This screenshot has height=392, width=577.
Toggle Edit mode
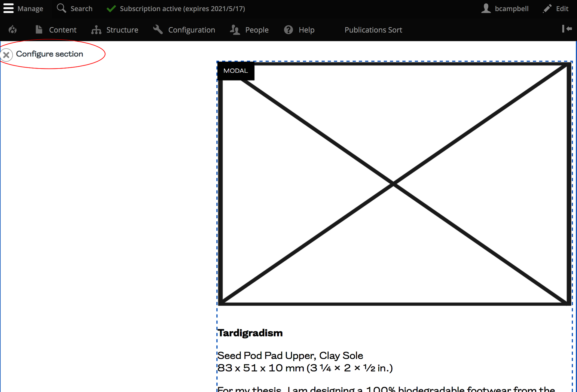pyautogui.click(x=562, y=9)
